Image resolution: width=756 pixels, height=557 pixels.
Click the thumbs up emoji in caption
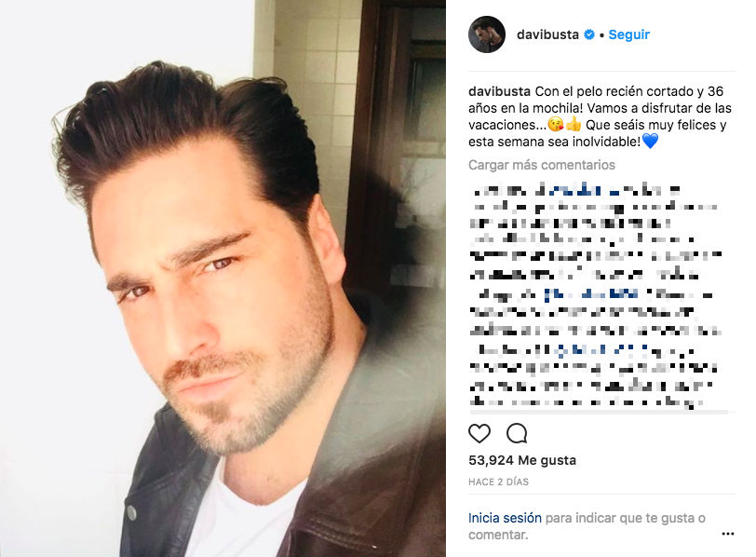point(574,125)
